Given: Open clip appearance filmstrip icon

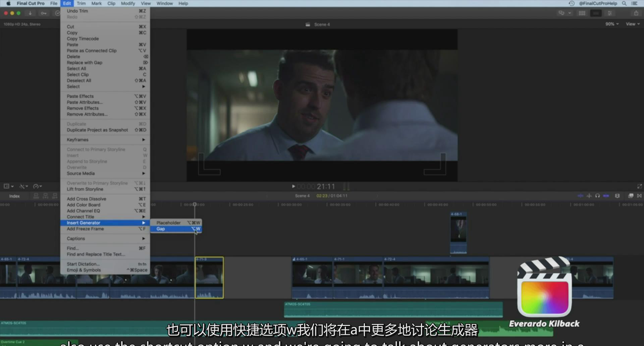Looking at the screenshot, I should (617, 196).
